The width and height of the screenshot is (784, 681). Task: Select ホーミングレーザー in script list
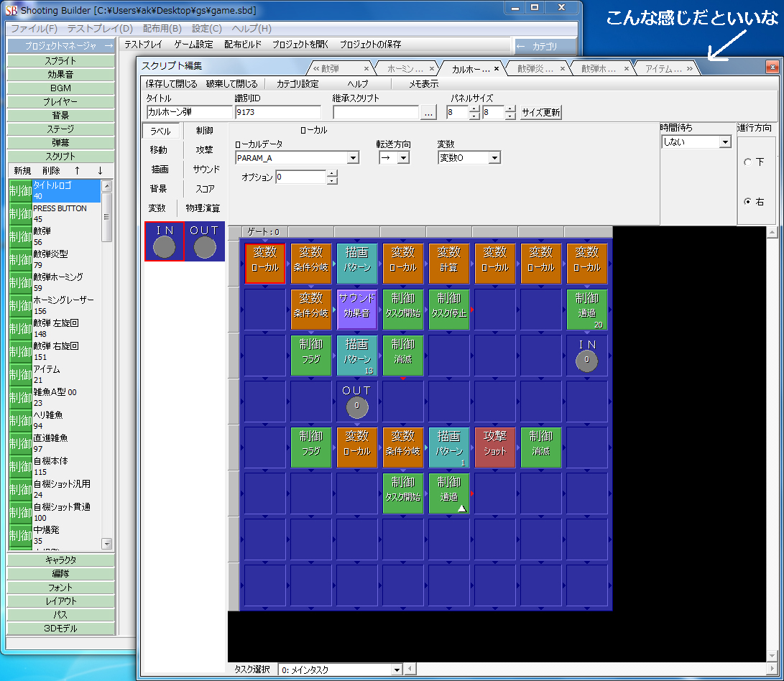(x=63, y=300)
